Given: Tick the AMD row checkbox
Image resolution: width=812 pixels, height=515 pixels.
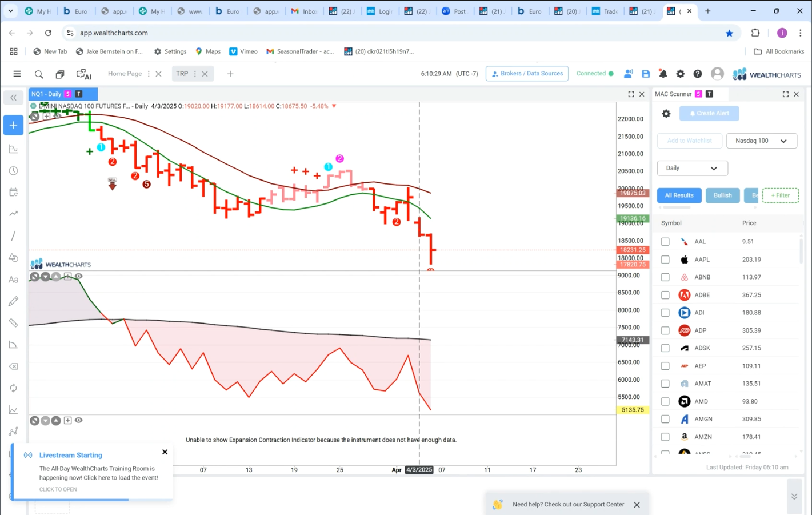Looking at the screenshot, I should point(665,401).
